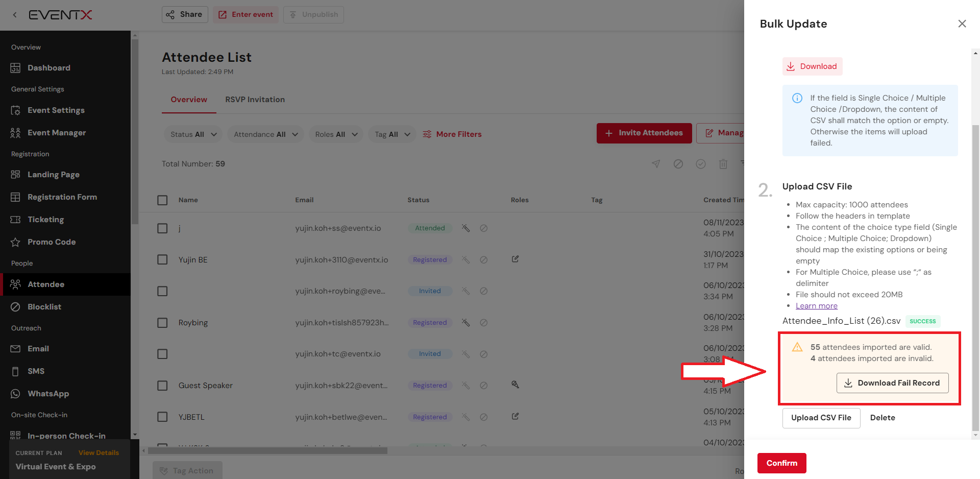Viewport: 980px width, 479px height.
Task: Click the approve checkmark circle icon
Action: tap(700, 164)
